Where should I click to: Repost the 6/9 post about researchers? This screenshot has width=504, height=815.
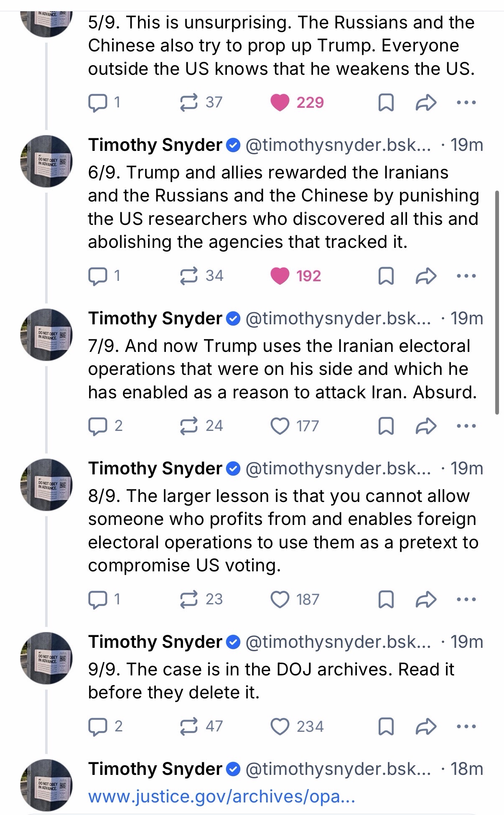coord(188,276)
